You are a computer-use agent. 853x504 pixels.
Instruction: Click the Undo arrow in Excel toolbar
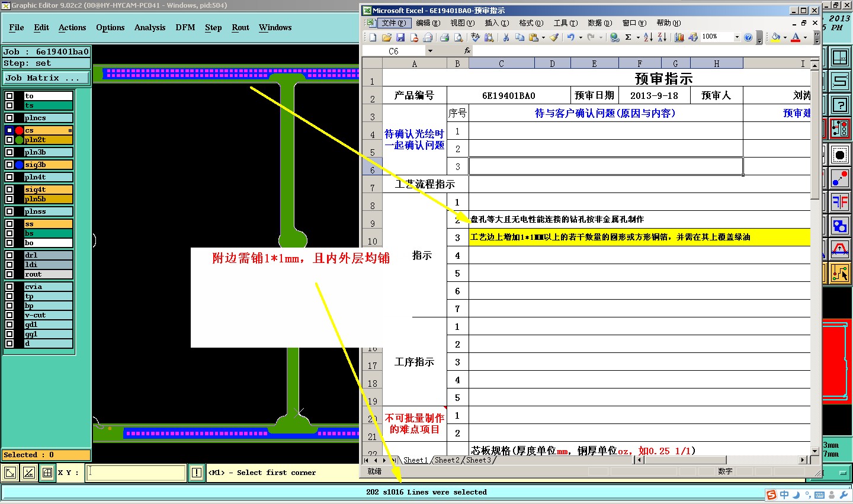tap(571, 37)
